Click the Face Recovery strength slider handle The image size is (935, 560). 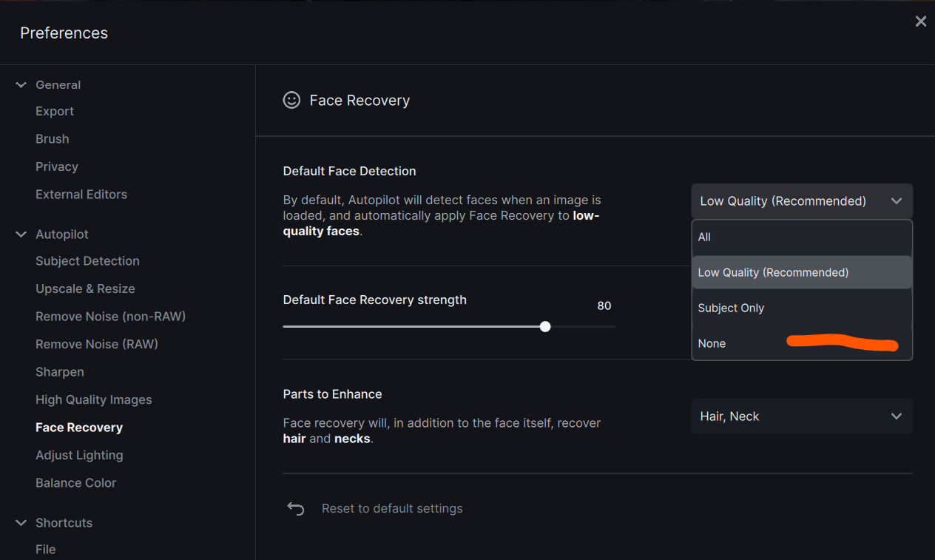tap(545, 326)
